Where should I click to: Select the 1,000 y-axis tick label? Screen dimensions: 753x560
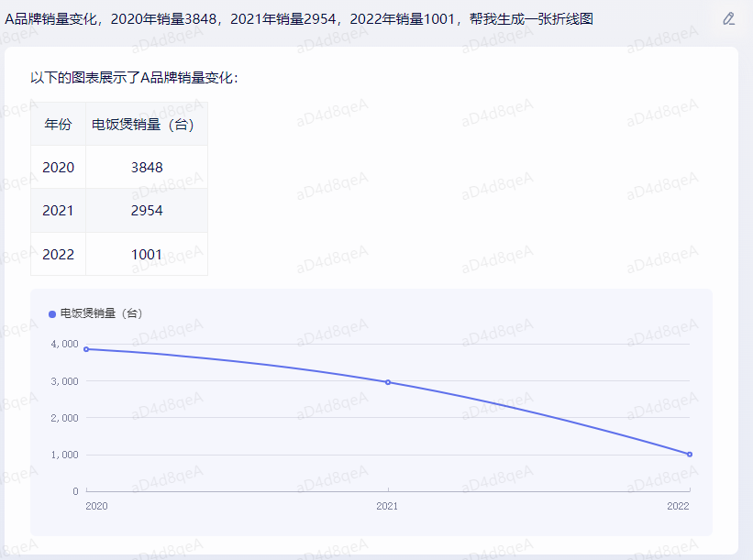(63, 455)
